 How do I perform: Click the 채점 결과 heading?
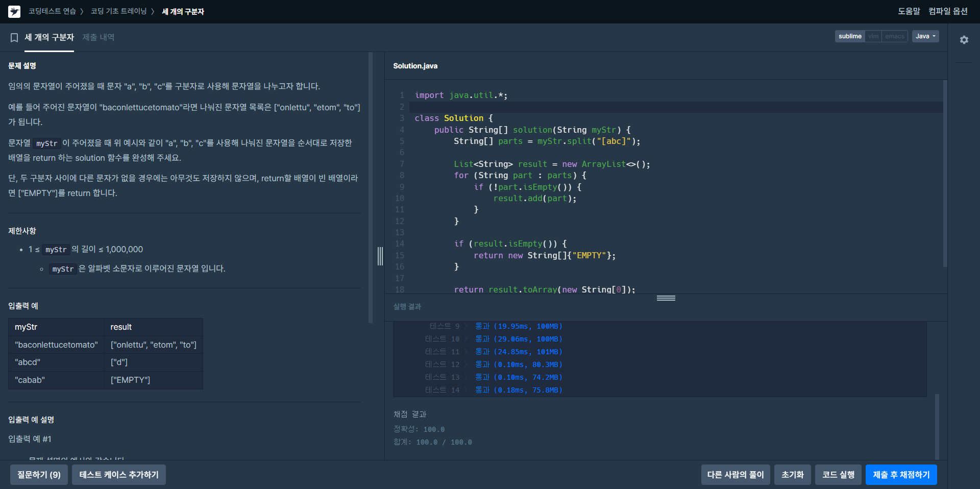coord(410,414)
